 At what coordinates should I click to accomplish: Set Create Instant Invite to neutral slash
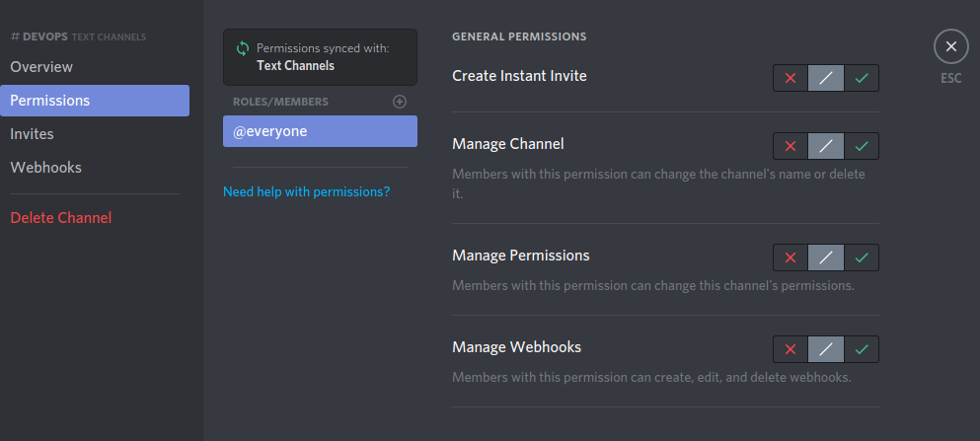coord(826,78)
